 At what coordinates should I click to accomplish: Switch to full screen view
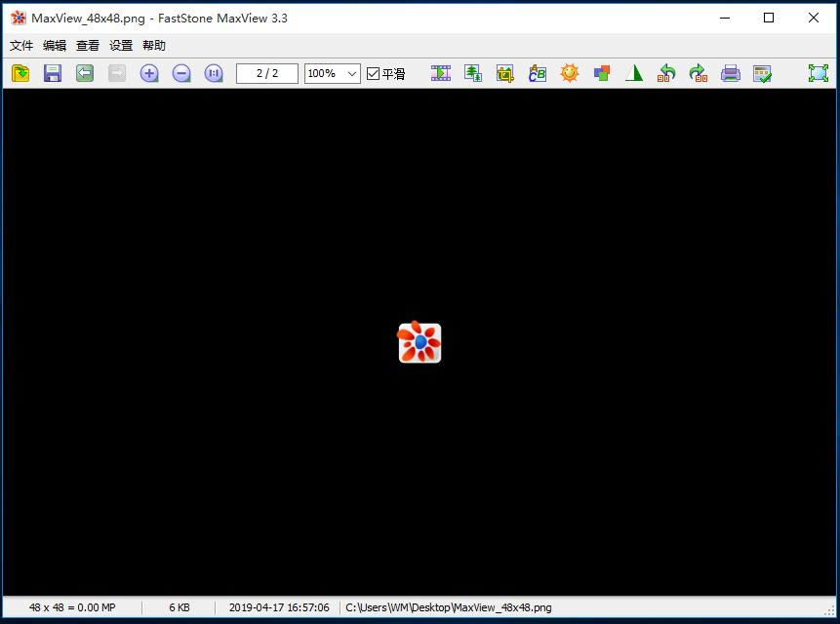[819, 73]
